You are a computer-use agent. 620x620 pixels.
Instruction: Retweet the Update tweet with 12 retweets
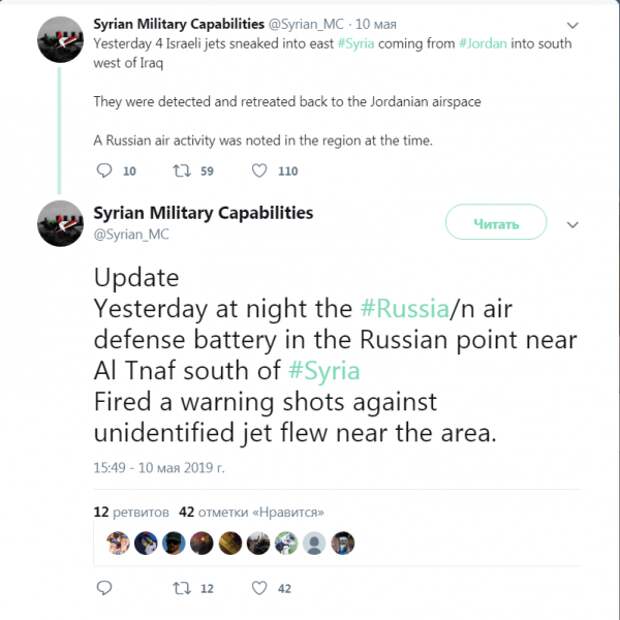182,588
